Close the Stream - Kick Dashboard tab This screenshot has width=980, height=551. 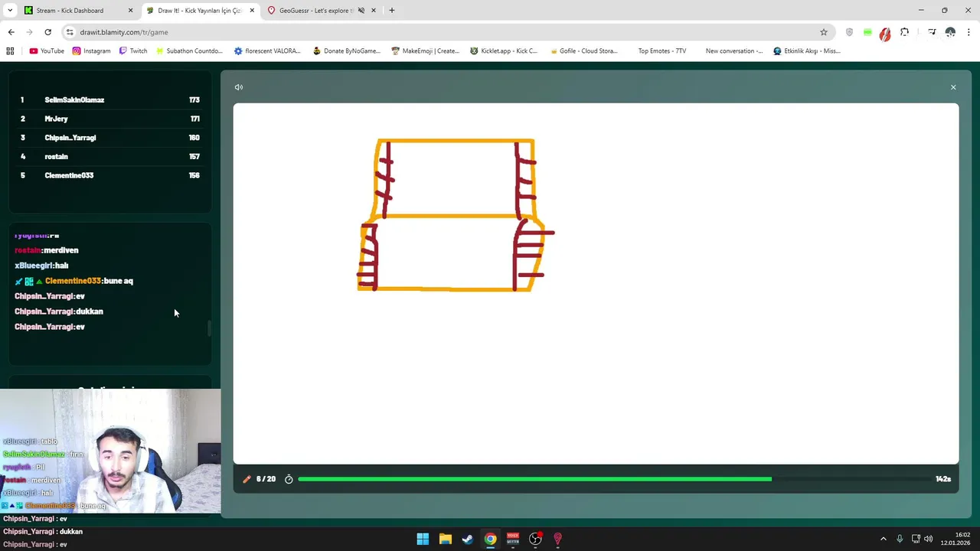[131, 11]
